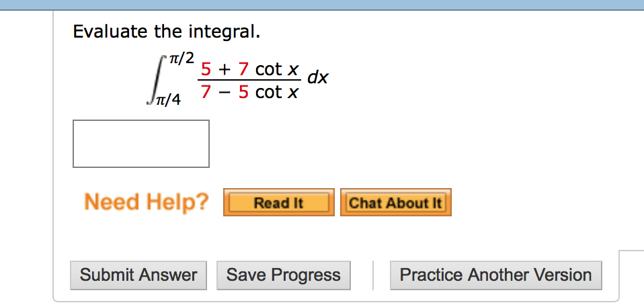Viewport: 644px width, 305px height.
Task: Select the Evaluate the integral instruction text
Action: tap(166, 32)
